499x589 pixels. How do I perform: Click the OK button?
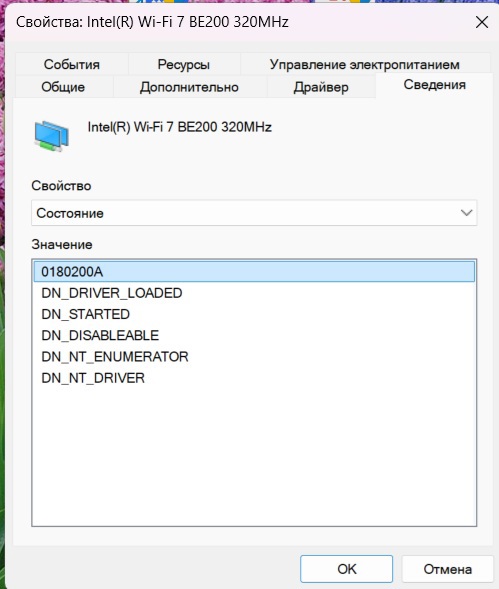point(346,569)
